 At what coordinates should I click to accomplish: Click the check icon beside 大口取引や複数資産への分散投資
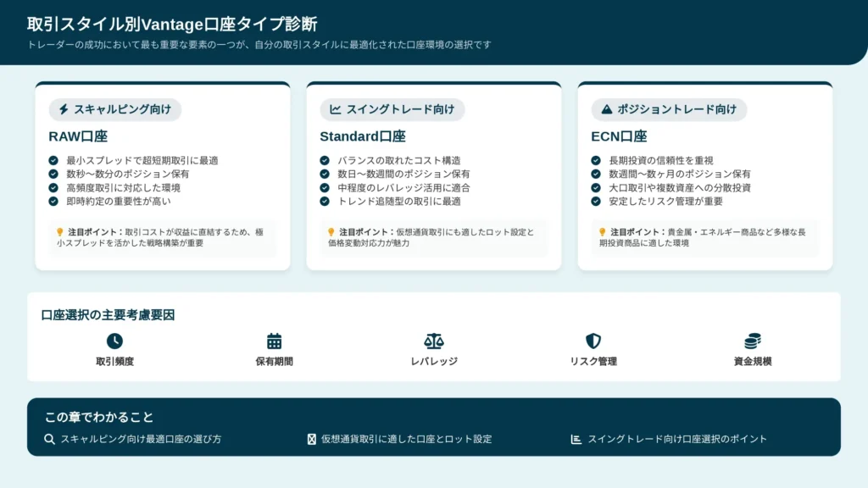click(596, 187)
